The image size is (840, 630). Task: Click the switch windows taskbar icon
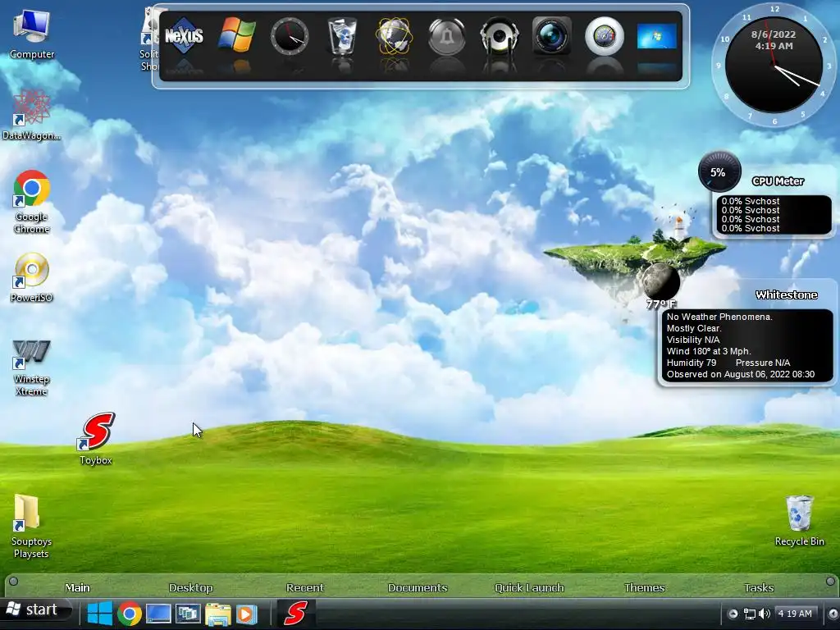188,614
